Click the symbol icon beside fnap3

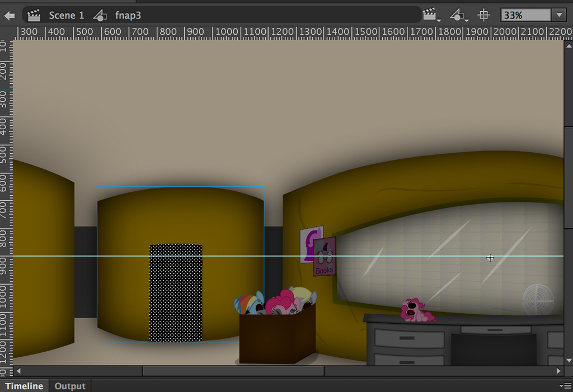click(100, 15)
